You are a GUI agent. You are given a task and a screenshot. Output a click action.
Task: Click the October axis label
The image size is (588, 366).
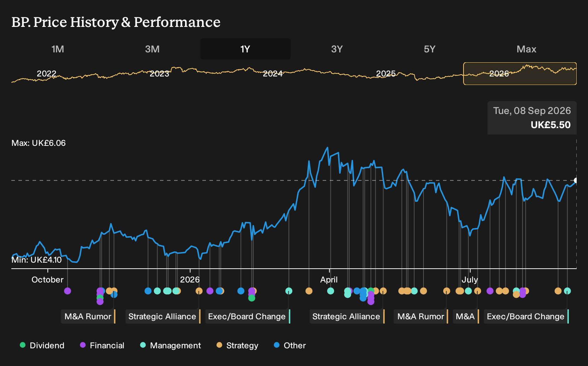coord(47,280)
